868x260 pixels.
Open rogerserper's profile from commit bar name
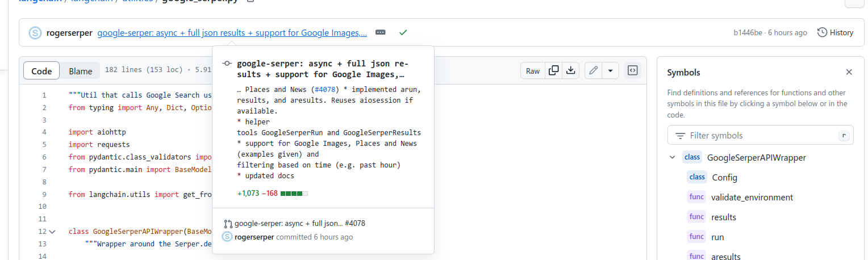tap(69, 33)
